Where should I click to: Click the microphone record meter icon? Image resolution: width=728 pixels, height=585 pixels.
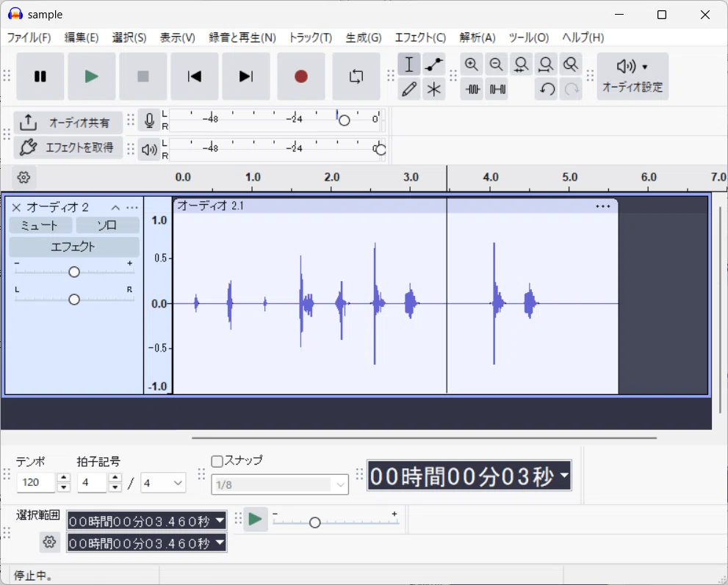pyautogui.click(x=149, y=120)
